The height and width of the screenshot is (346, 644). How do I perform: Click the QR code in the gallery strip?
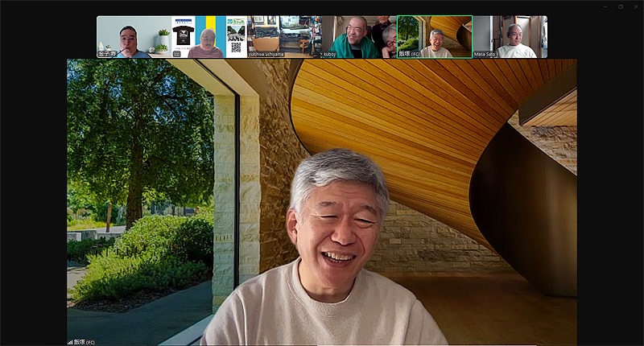click(x=236, y=47)
